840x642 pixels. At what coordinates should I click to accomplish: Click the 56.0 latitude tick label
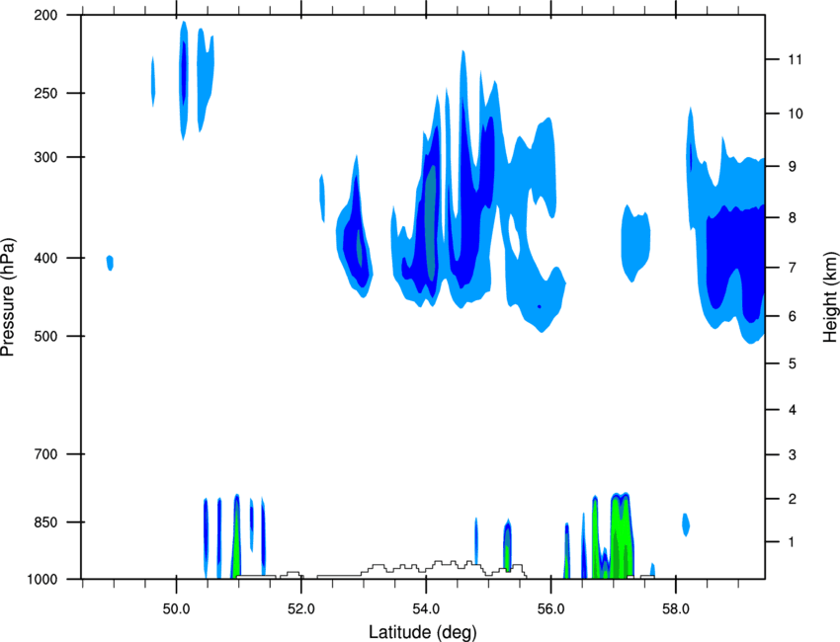click(x=551, y=609)
